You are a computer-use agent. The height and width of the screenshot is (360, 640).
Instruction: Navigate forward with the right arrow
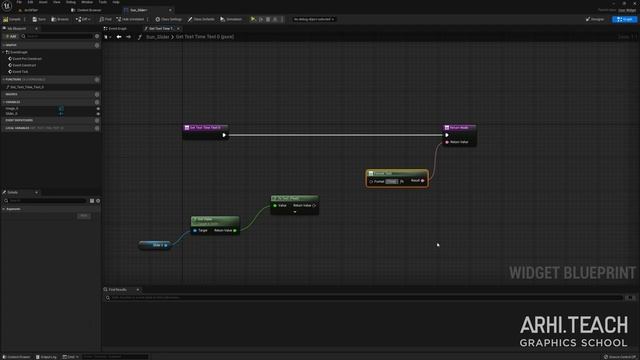129,37
